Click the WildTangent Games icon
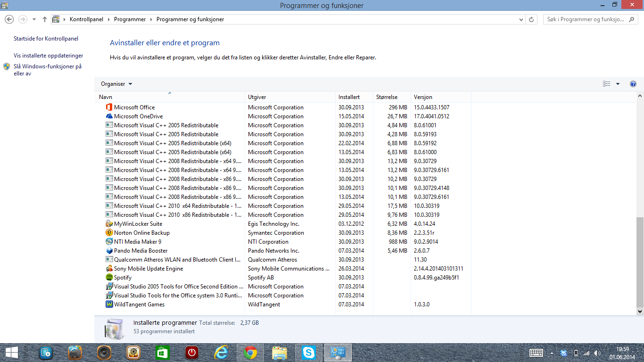The width and height of the screenshot is (644, 362). click(109, 304)
